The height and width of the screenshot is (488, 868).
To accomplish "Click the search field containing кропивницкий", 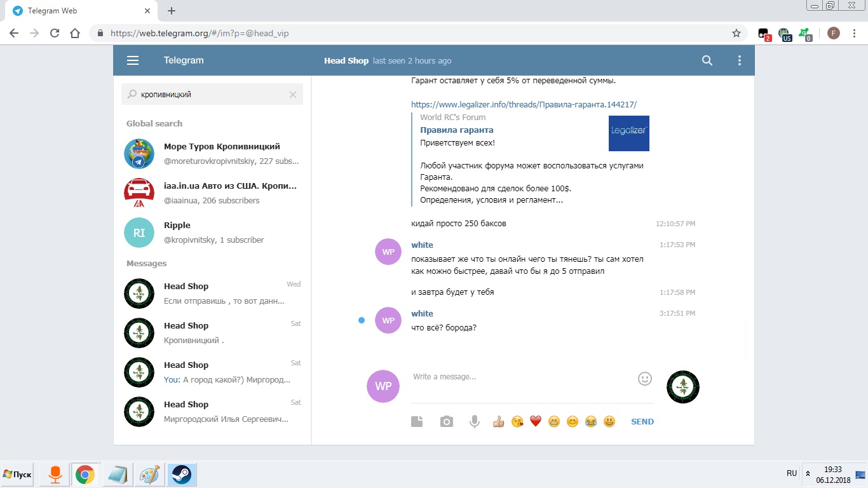I will click(x=212, y=94).
